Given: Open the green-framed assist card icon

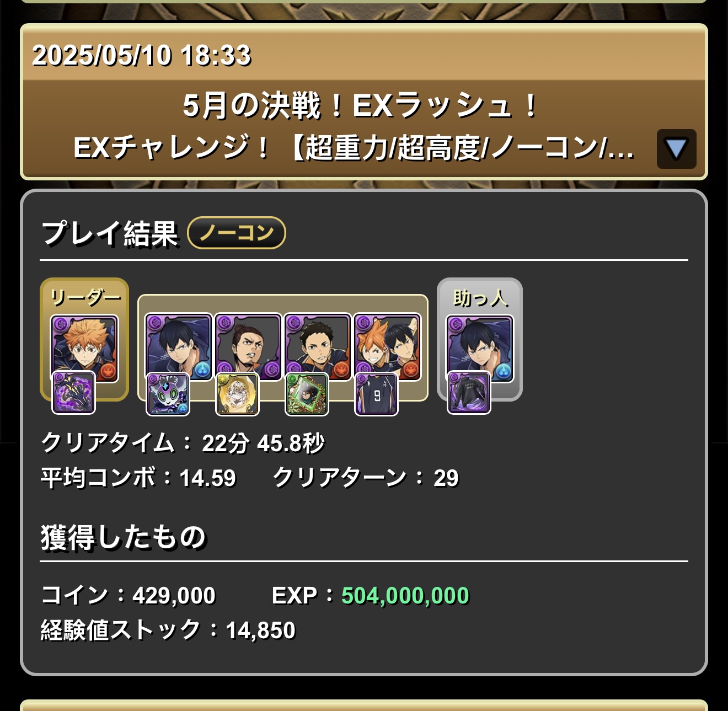Looking at the screenshot, I should point(307,394).
